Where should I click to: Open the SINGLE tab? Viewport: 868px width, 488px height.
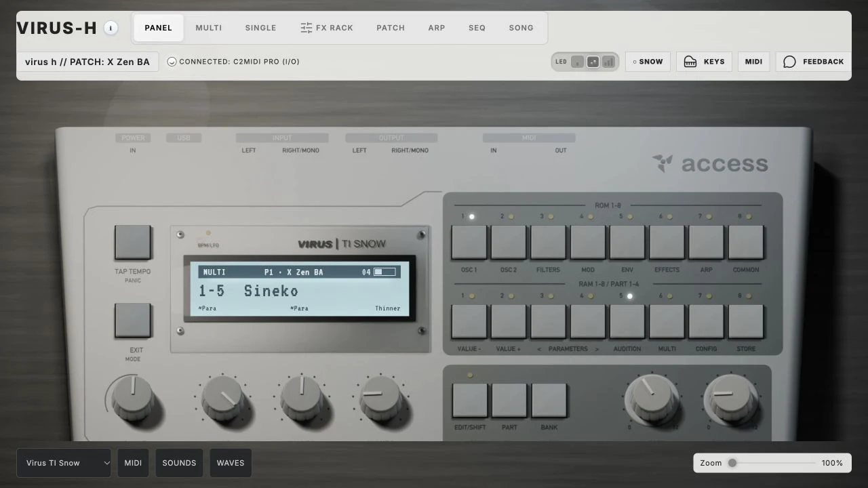[x=260, y=28]
